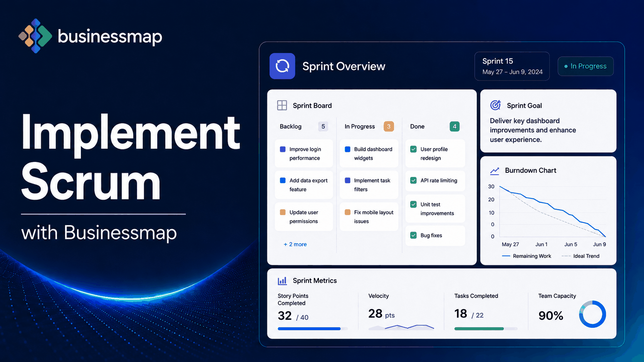
Task: Click orange marker on Fix mobile layout issues
Action: (x=347, y=212)
